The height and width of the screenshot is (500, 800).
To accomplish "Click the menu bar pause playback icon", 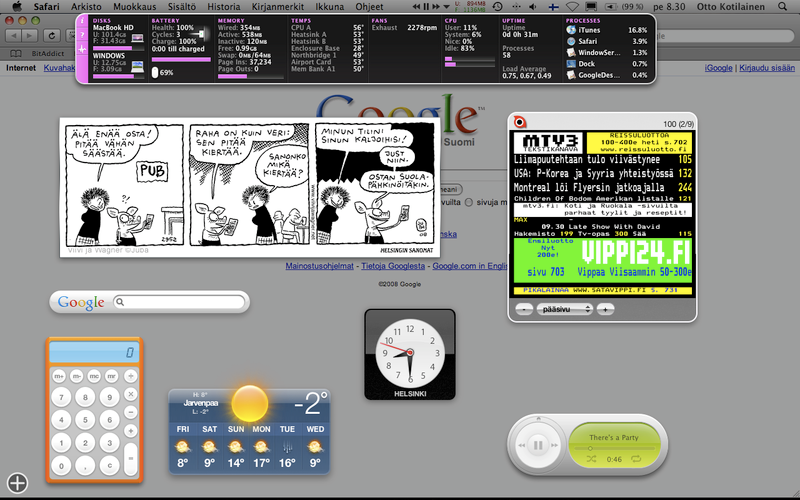I will [x=426, y=7].
